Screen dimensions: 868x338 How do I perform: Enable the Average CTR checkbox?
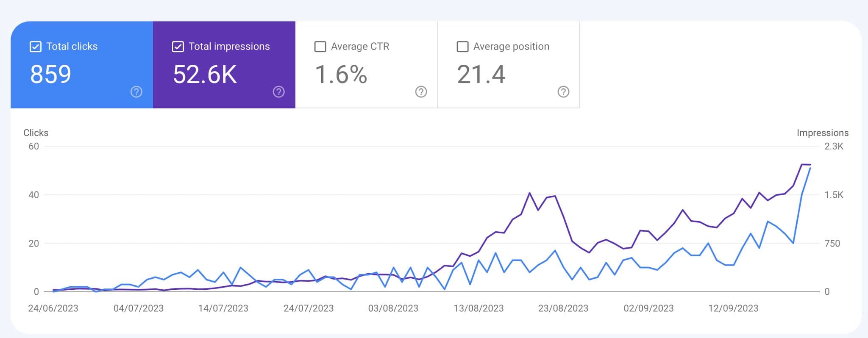pyautogui.click(x=320, y=47)
